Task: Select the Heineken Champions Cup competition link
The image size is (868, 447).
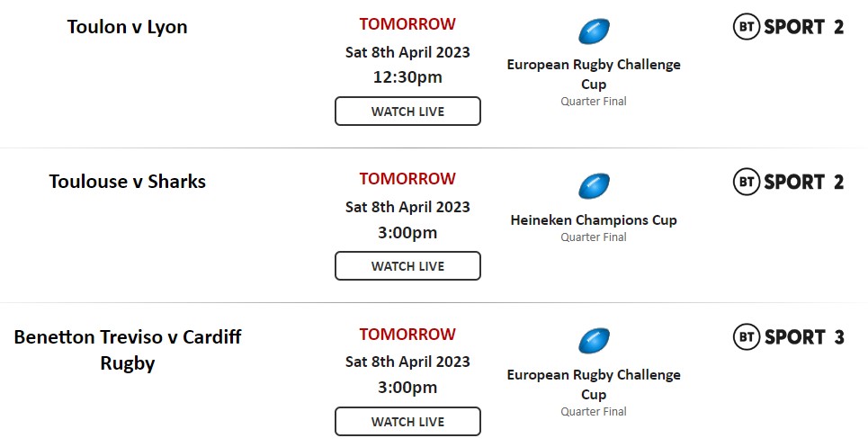Action: (x=594, y=220)
